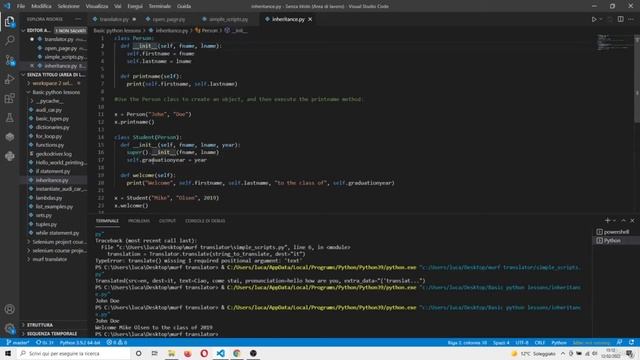
Task: Open the Selezione menu
Action: pos(68,6)
